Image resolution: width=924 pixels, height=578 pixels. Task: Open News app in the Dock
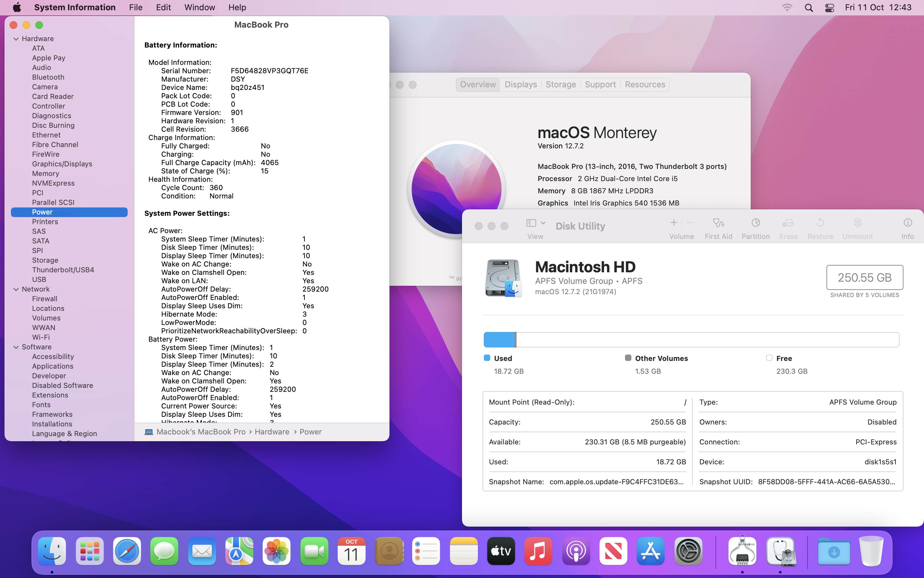click(613, 551)
